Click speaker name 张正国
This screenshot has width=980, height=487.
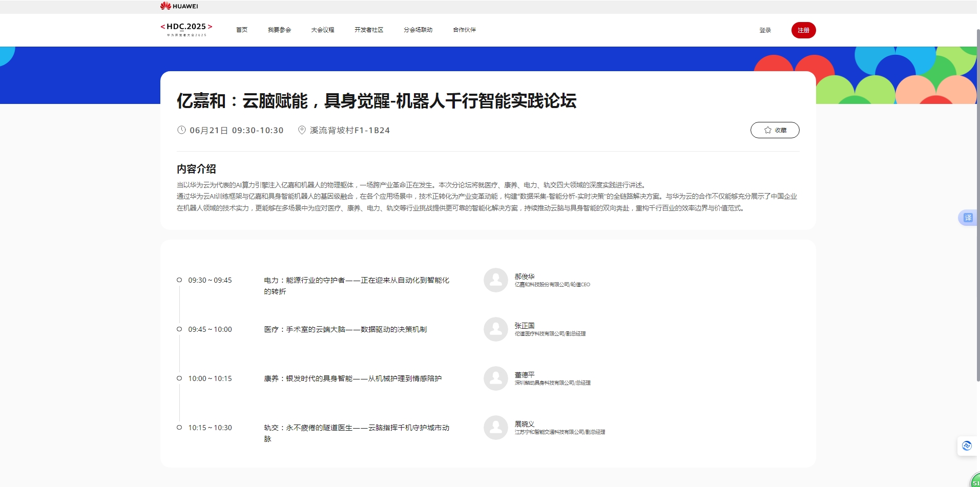[x=525, y=326]
